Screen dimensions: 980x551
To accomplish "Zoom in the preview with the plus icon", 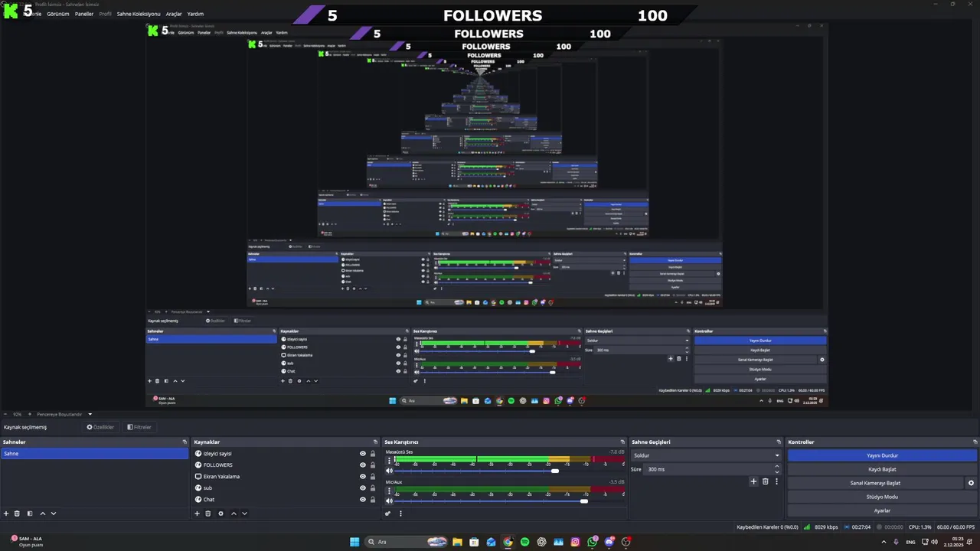I will (30, 414).
